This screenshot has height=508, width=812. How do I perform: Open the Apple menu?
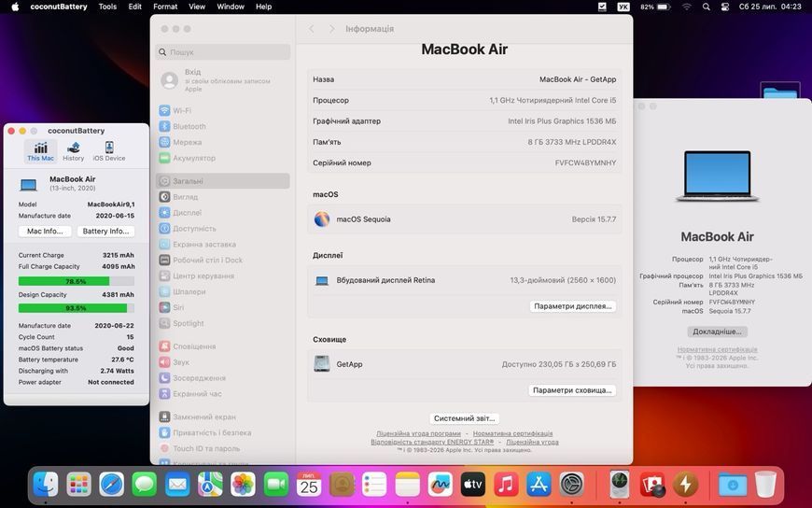[15, 7]
